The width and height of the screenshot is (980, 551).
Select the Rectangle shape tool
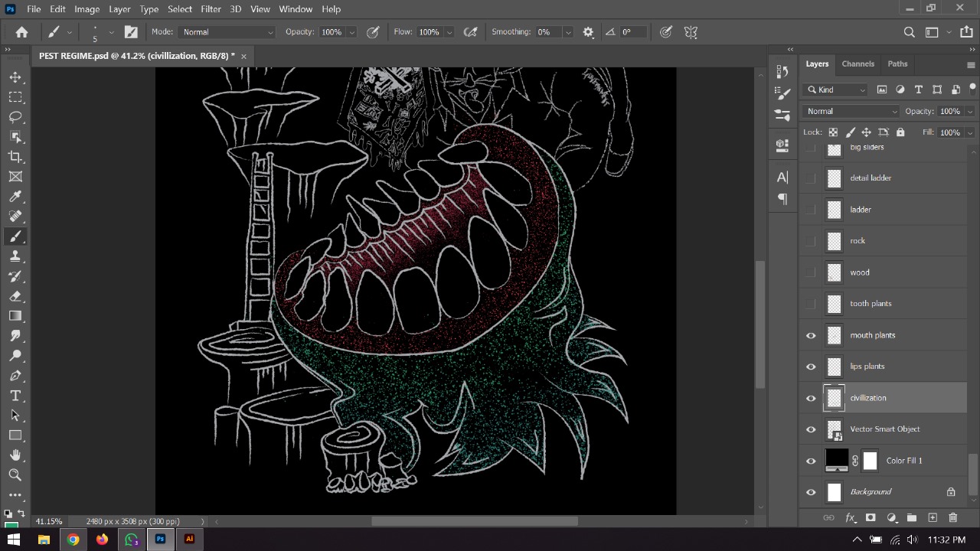pyautogui.click(x=15, y=435)
